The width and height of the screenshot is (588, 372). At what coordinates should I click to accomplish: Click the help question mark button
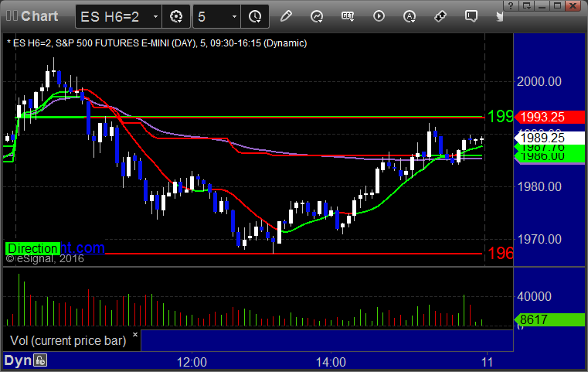(511, 5)
